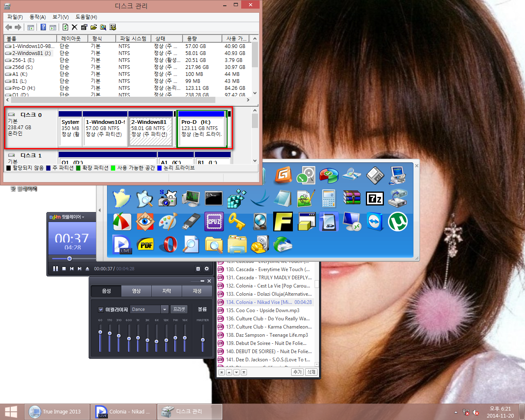The image size is (525, 420).
Task: Open the yellow PDF viewer icon
Action: (145, 245)
